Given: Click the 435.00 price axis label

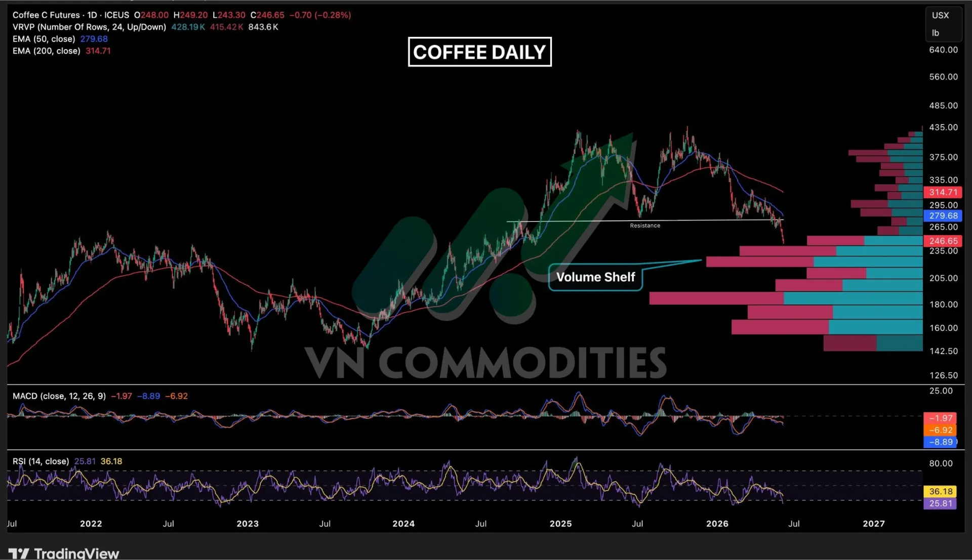Looking at the screenshot, I should [x=943, y=127].
